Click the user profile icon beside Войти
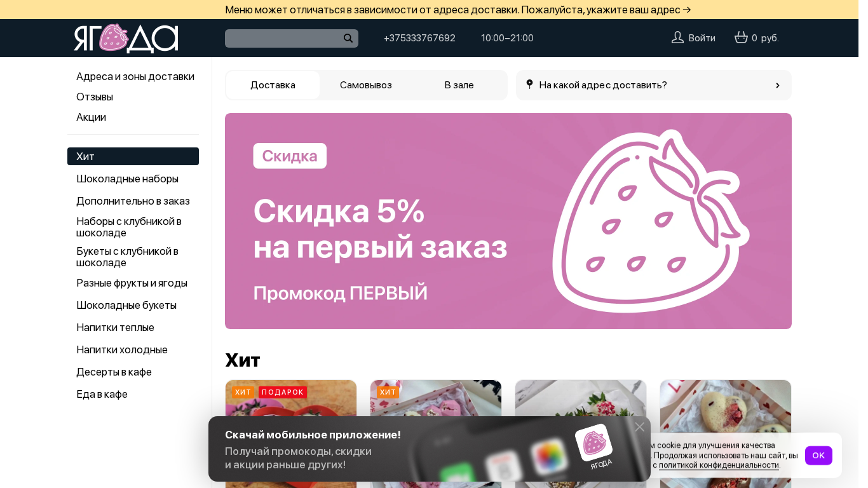868x488 pixels. (677, 37)
